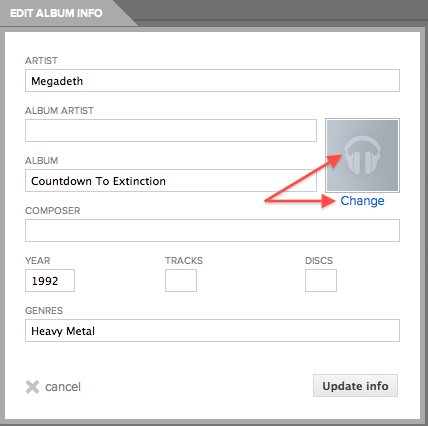Click the gray X cancel icon
The height and width of the screenshot is (426, 428).
(x=32, y=387)
